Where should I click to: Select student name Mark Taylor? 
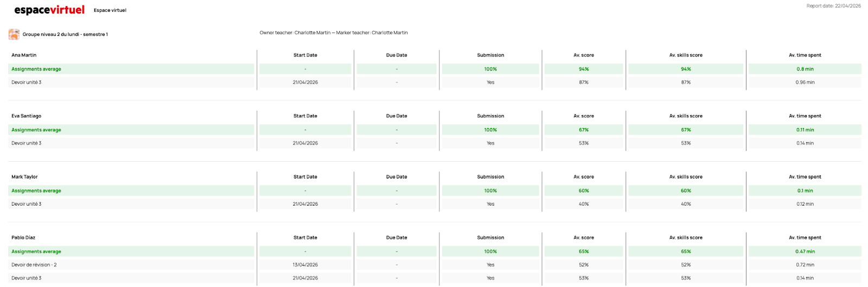click(x=24, y=177)
